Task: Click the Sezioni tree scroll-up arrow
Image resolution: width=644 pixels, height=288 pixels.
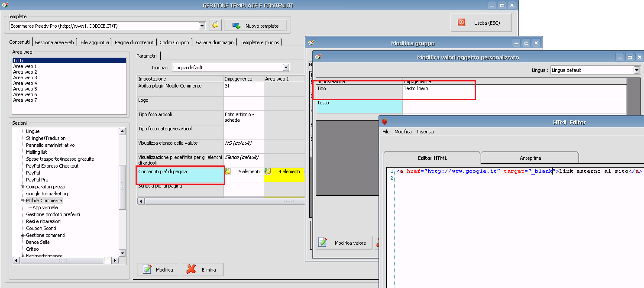Action: tap(122, 132)
